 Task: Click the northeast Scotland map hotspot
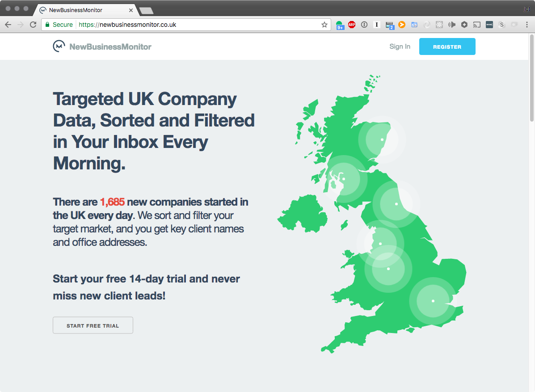click(x=382, y=139)
